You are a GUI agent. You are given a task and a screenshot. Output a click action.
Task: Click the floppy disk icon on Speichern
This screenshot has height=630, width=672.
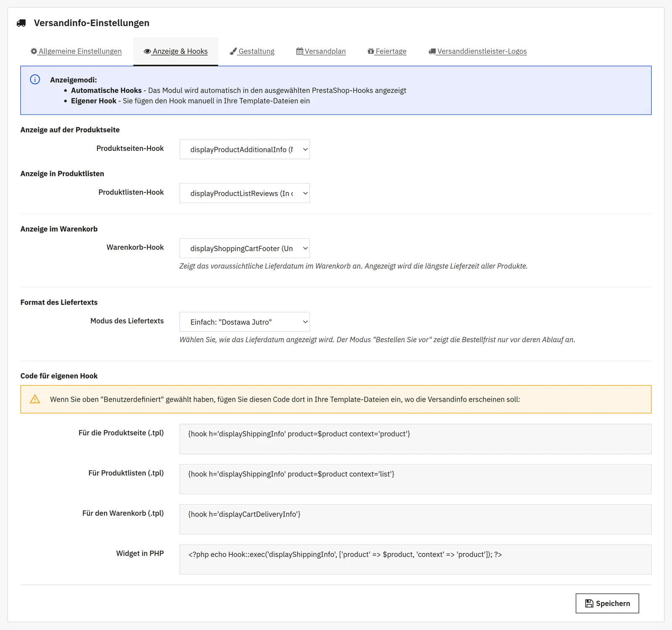pos(589,604)
